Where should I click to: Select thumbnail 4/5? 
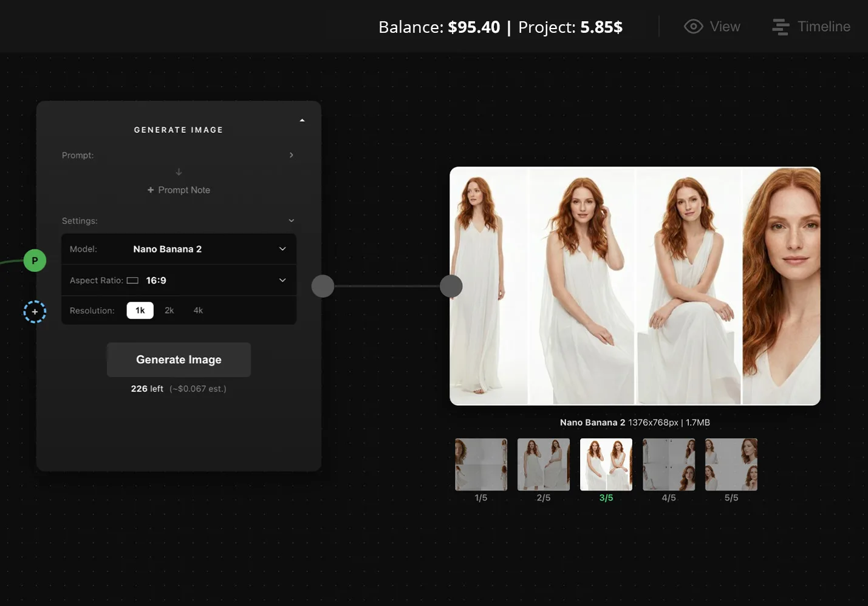click(x=669, y=465)
